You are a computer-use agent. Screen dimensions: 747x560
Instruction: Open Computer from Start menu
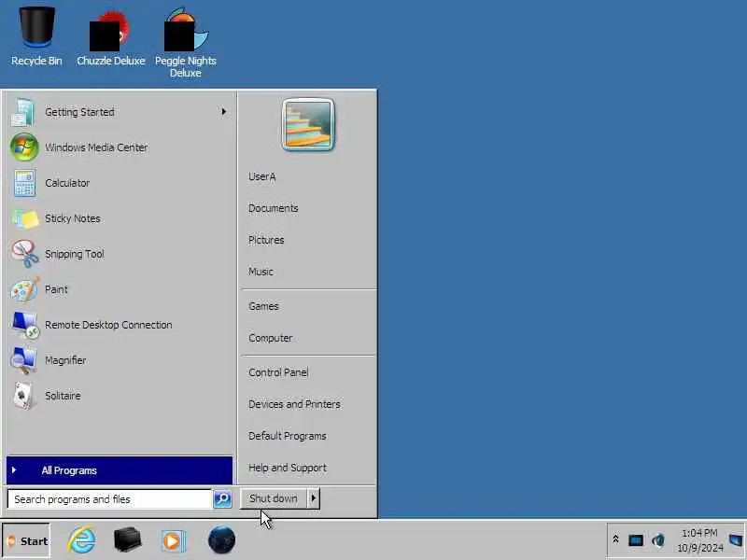coord(270,338)
